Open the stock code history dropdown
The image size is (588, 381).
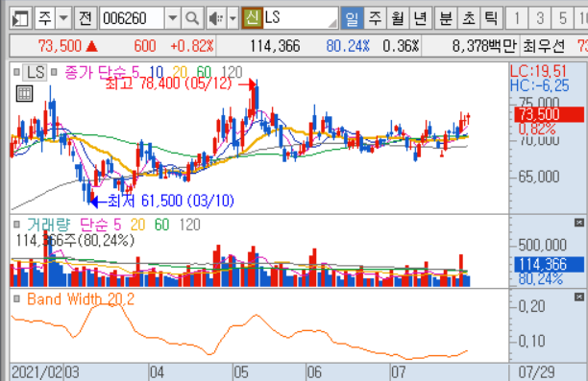click(x=173, y=18)
